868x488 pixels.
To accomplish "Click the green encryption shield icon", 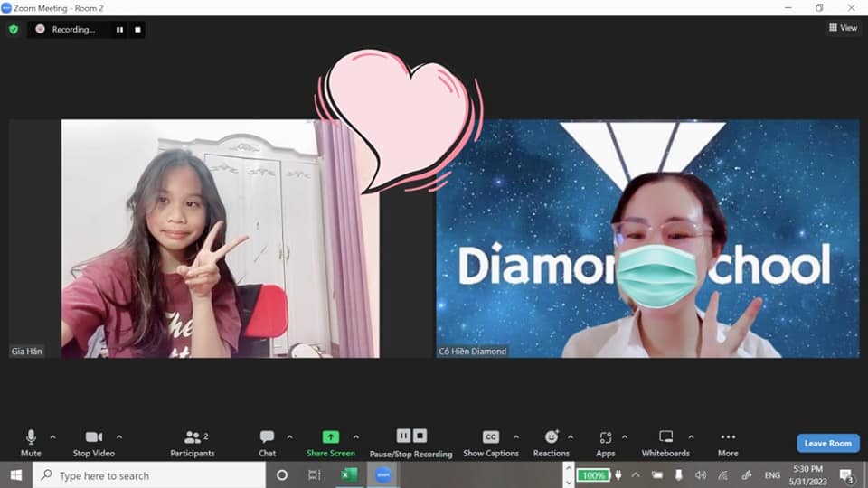I will 14,29.
